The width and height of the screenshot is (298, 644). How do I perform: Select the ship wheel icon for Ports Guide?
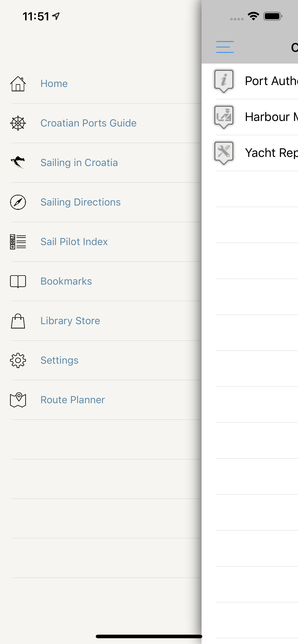point(18,123)
